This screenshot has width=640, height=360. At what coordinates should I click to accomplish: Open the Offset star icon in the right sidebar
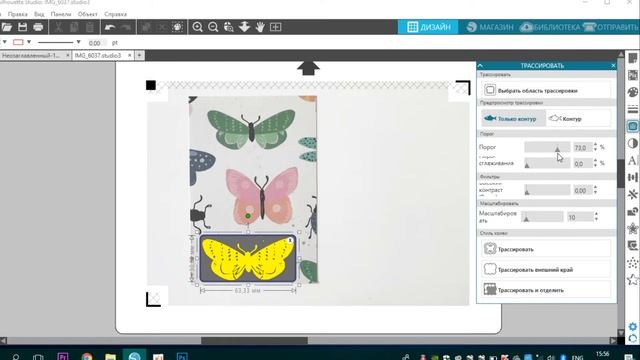pyautogui.click(x=633, y=229)
